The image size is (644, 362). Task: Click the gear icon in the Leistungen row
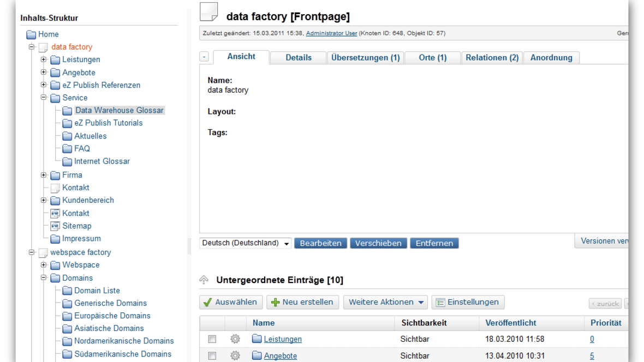[235, 339]
